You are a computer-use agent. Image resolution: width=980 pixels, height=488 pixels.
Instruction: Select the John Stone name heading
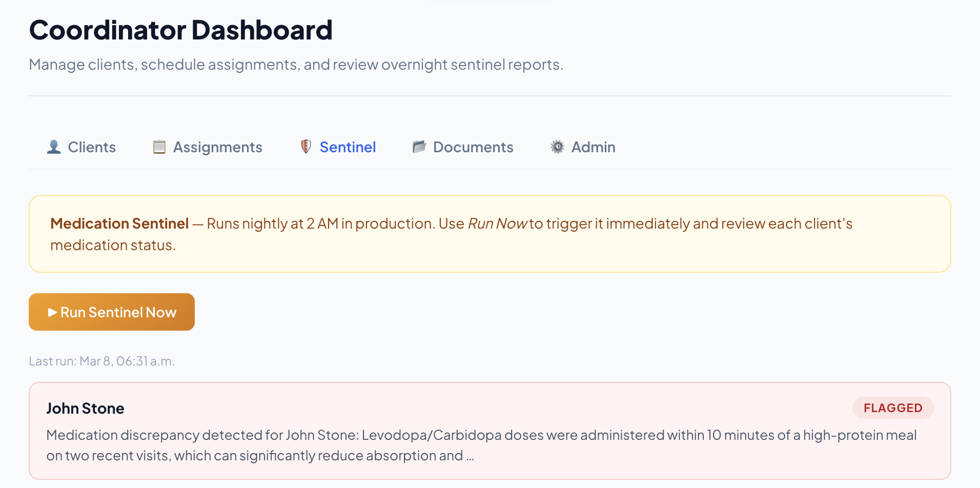pos(85,409)
